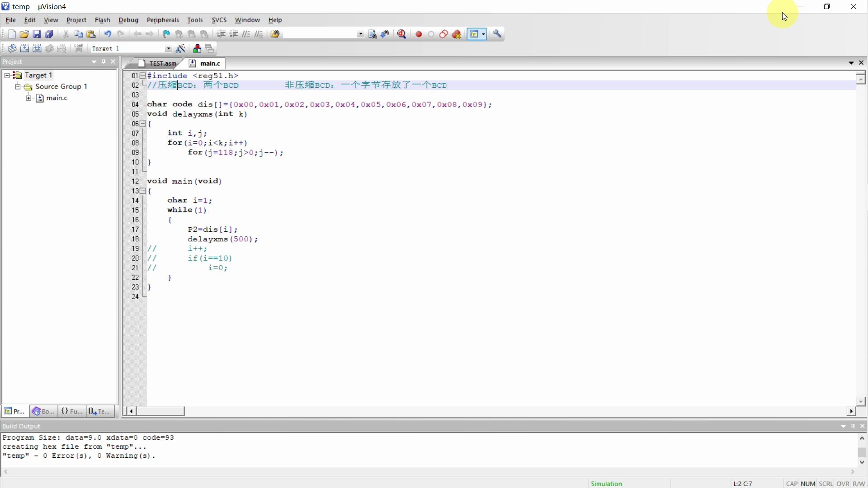The image size is (868, 488).
Task: Download to flash LOAD icon
Action: coord(79,48)
